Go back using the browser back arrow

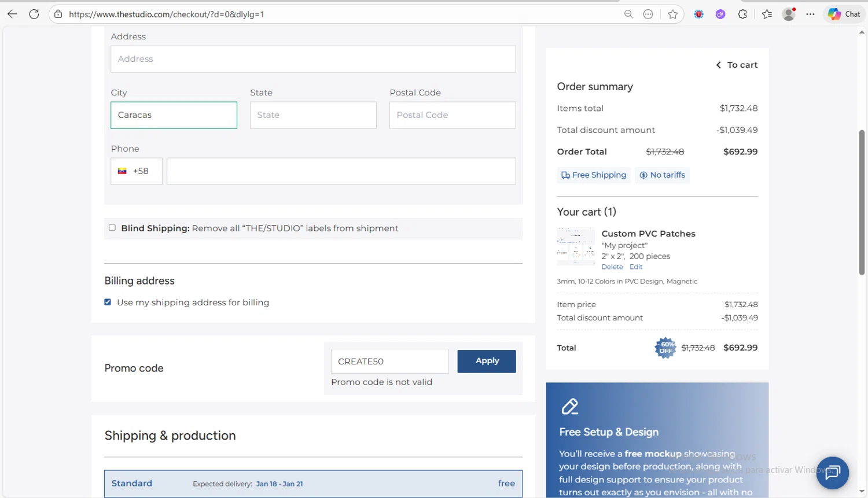pos(12,14)
